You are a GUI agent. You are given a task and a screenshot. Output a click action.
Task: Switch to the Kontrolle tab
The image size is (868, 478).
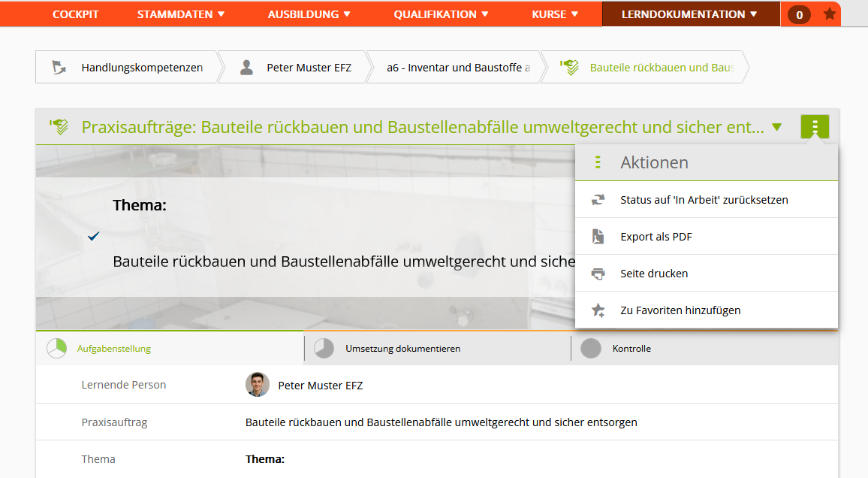[x=631, y=349]
